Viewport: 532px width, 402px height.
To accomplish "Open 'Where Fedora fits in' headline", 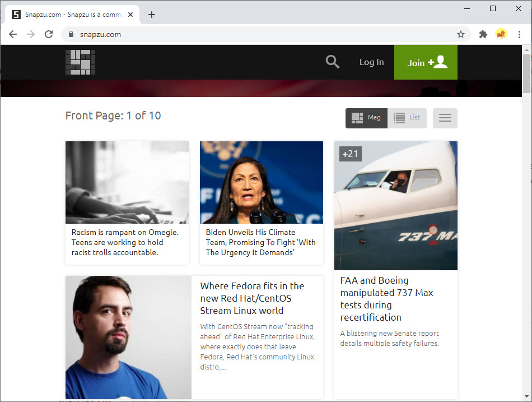I will click(x=252, y=298).
